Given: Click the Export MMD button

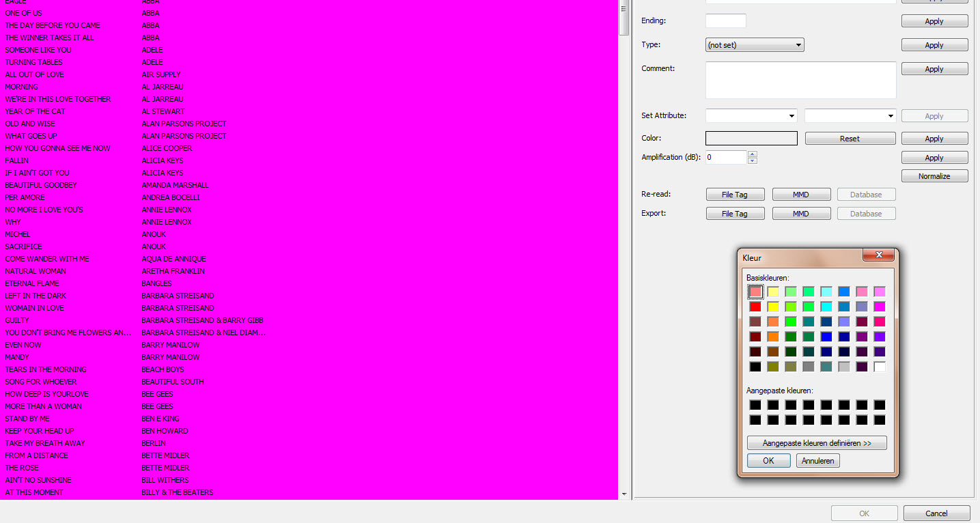Looking at the screenshot, I should [x=801, y=214].
